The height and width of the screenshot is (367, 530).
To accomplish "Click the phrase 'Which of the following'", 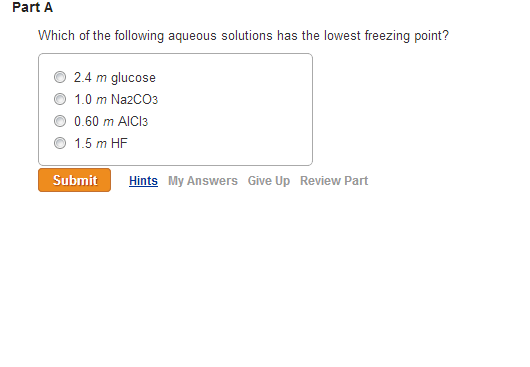I will pyautogui.click(x=101, y=35).
